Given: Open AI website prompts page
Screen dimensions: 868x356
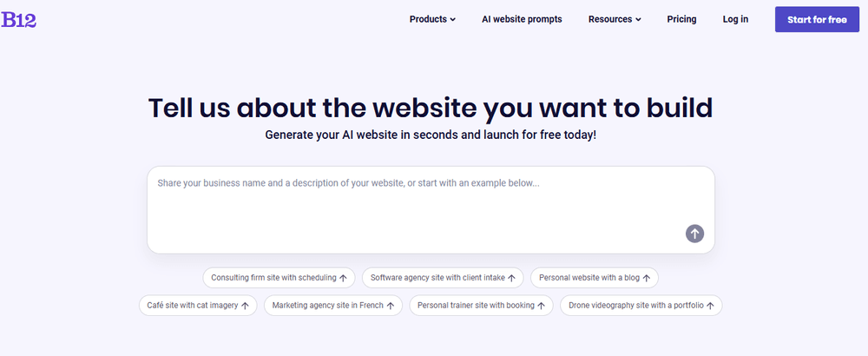Looking at the screenshot, I should (522, 19).
